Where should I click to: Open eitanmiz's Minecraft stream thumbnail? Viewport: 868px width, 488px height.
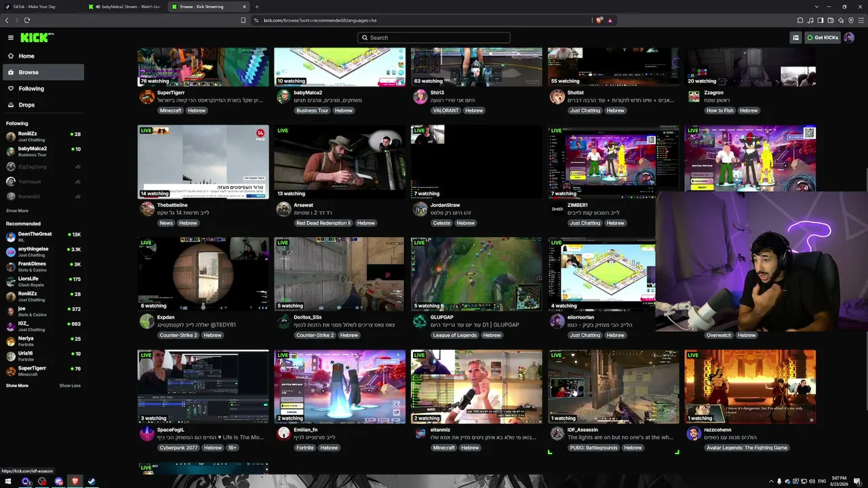[477, 386]
